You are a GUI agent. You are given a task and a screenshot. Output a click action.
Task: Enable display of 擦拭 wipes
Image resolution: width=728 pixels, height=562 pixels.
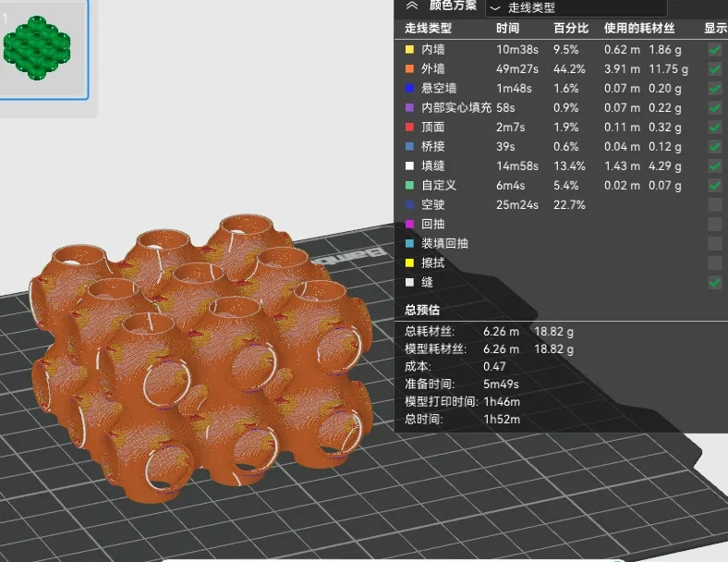(x=715, y=263)
